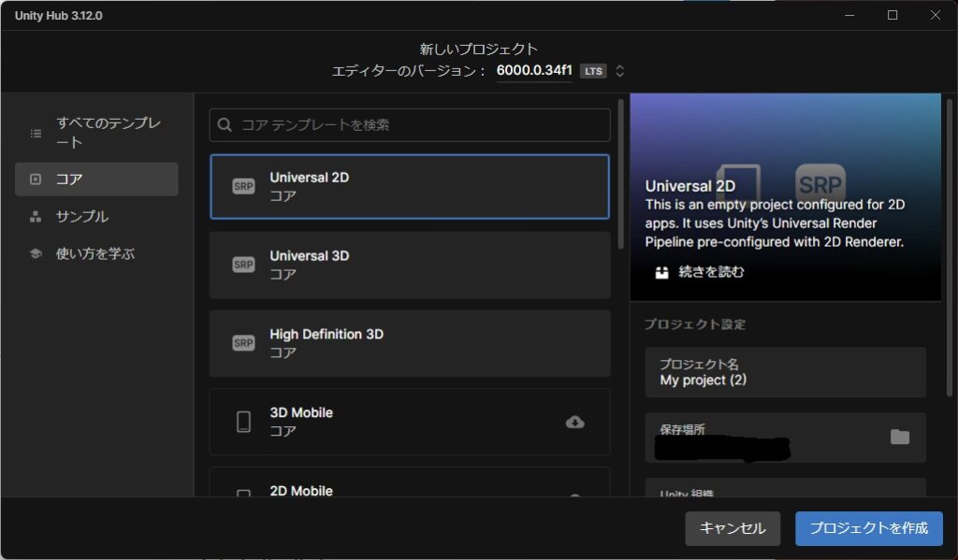Click the 保存場所 location field
Image resolution: width=958 pixels, height=560 pixels.
[x=785, y=438]
